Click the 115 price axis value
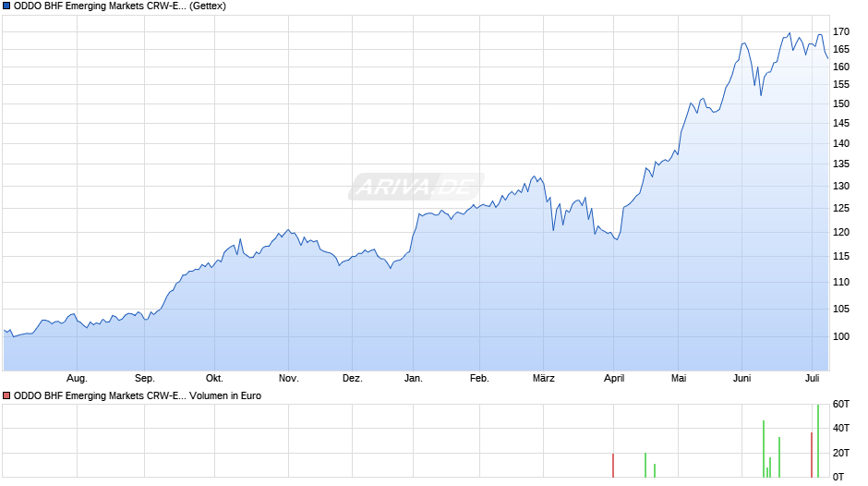This screenshot has height=486, width=868. point(841,256)
